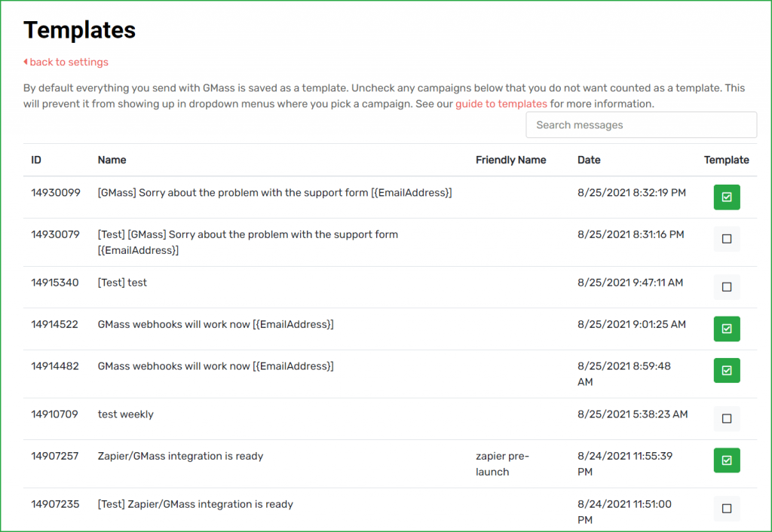This screenshot has width=772, height=532.
Task: Disable template for webhooks campaign 14914482
Action: 726,370
